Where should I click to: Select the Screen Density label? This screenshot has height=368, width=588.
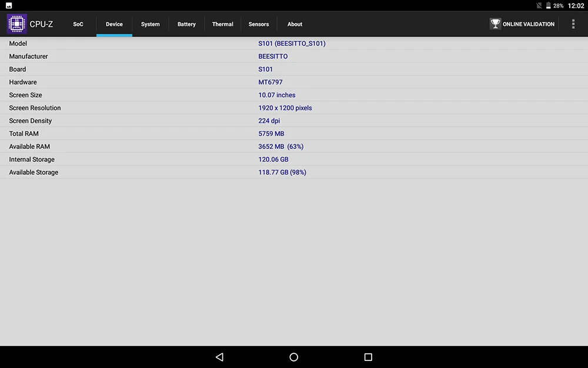point(31,121)
